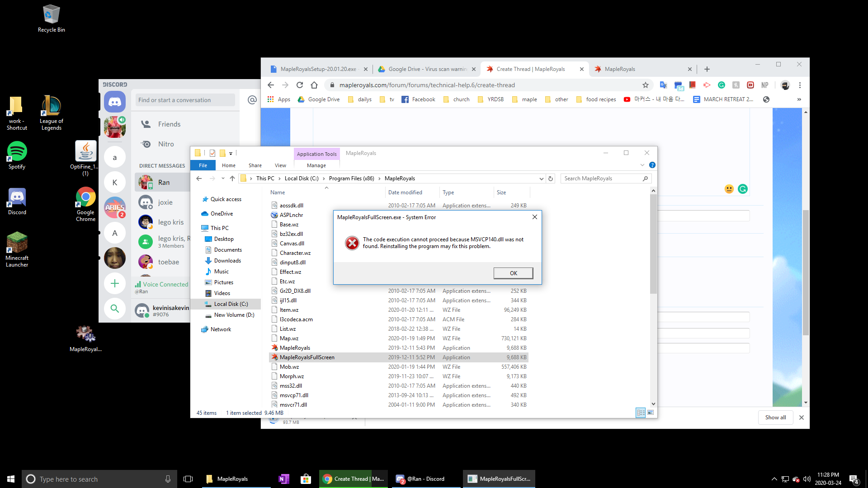
Task: Select New Volume (D:) in navigation pane
Action: point(234,315)
